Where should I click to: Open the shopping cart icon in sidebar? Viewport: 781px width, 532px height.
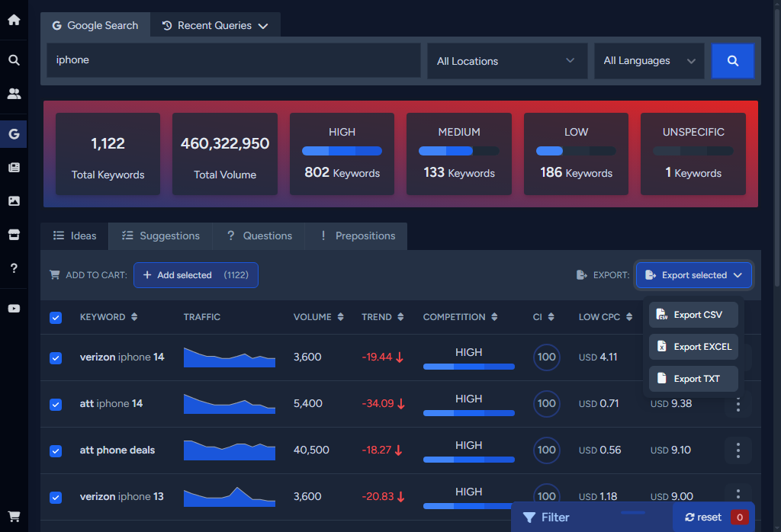(14, 517)
